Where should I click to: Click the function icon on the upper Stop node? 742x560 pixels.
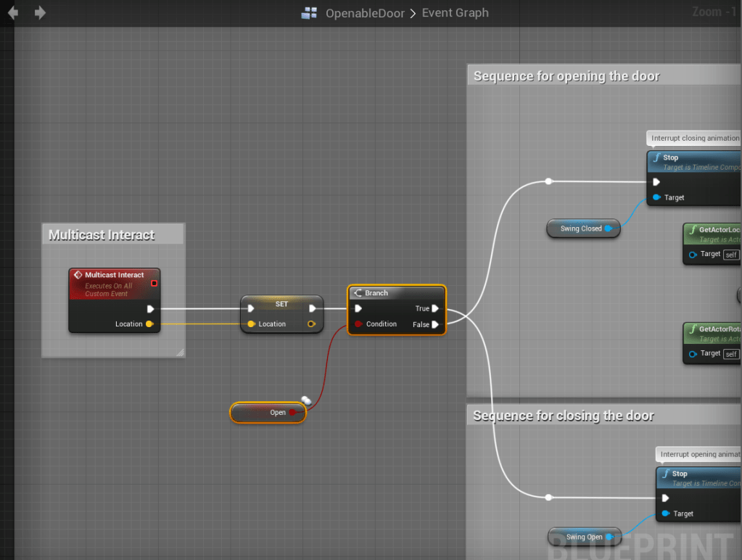(x=656, y=157)
